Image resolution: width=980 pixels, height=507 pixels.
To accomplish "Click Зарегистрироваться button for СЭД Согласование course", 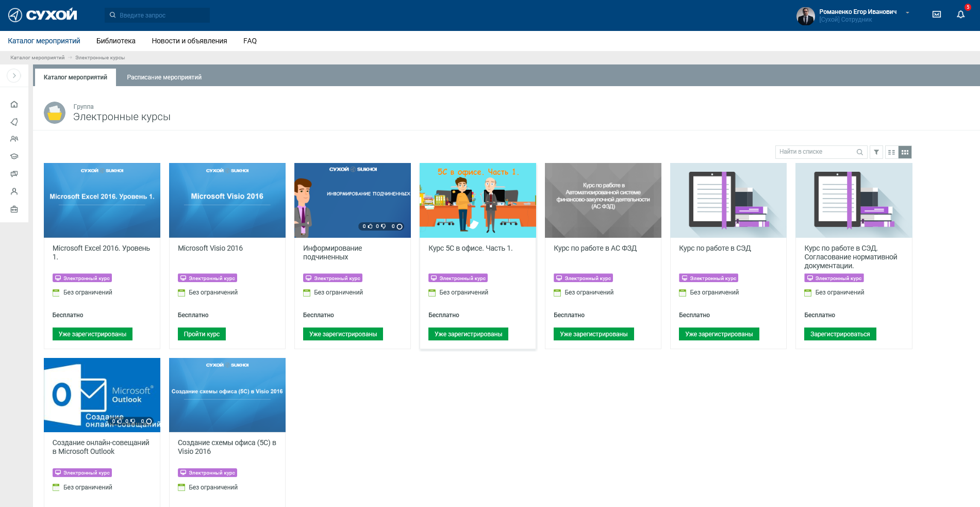I will tap(840, 334).
